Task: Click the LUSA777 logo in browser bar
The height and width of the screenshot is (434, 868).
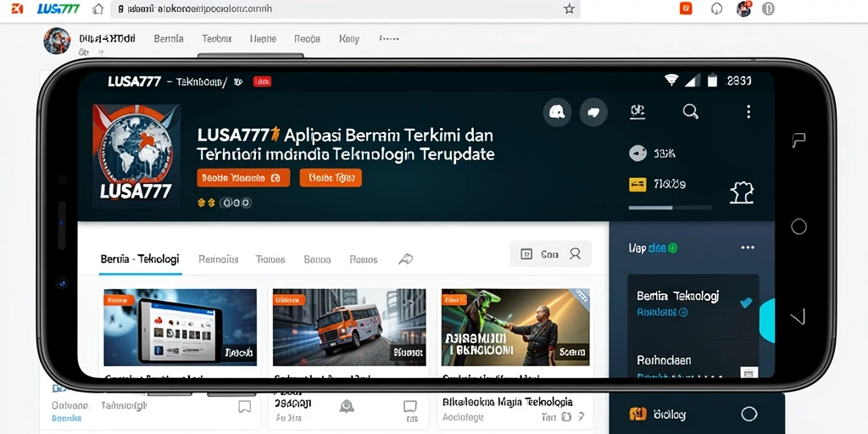Action: click(58, 8)
